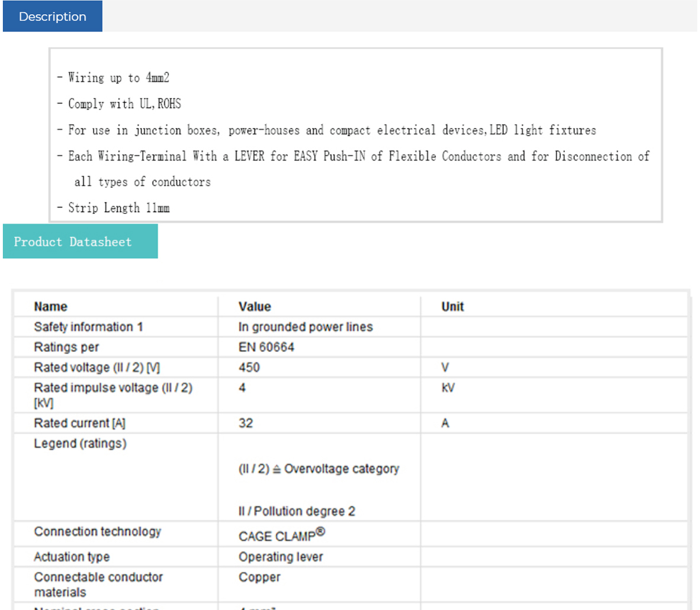Image resolution: width=700 pixels, height=610 pixels.
Task: Click the 'Strip Length 11mm' line
Action: [118, 208]
